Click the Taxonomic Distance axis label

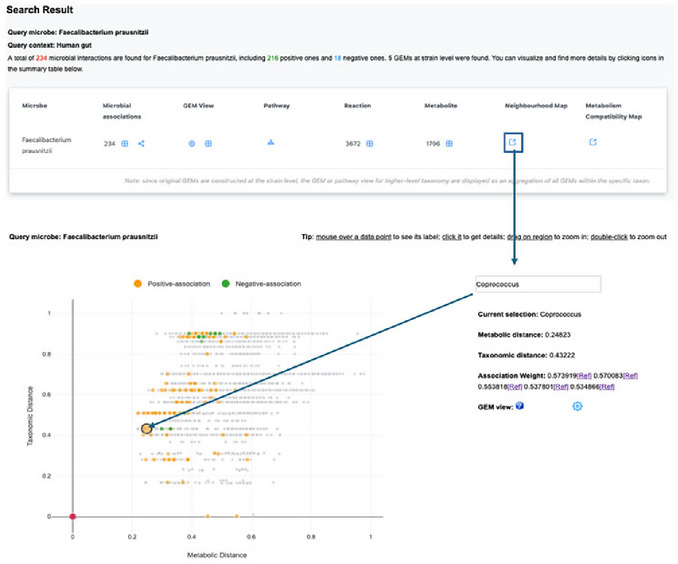pos(30,416)
